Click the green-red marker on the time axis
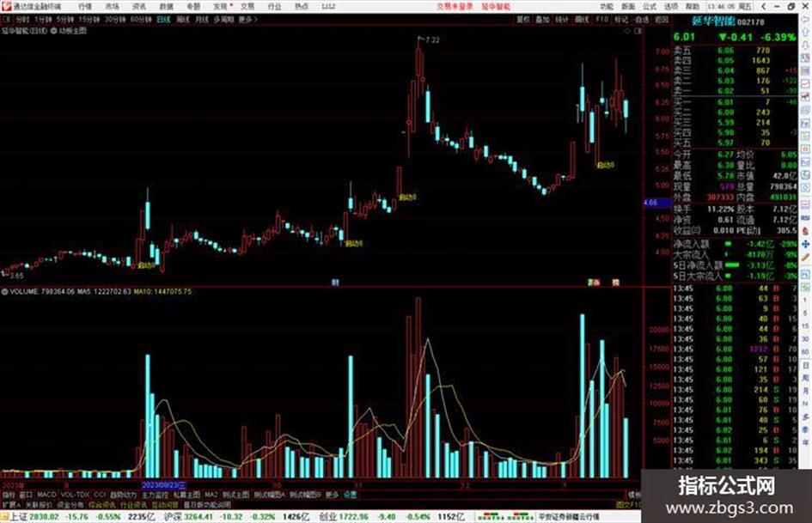The image size is (812, 523). (594, 283)
